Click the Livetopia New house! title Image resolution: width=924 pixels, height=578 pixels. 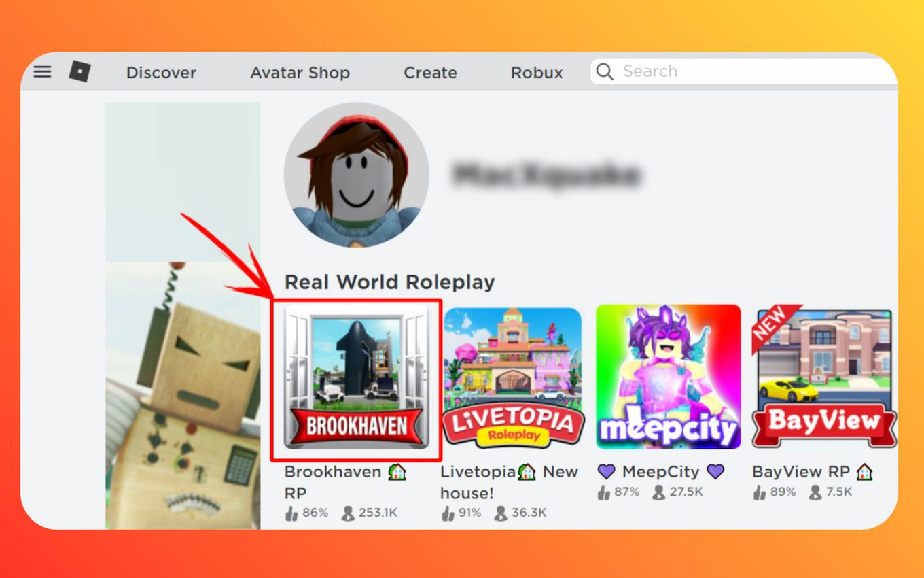click(x=509, y=481)
